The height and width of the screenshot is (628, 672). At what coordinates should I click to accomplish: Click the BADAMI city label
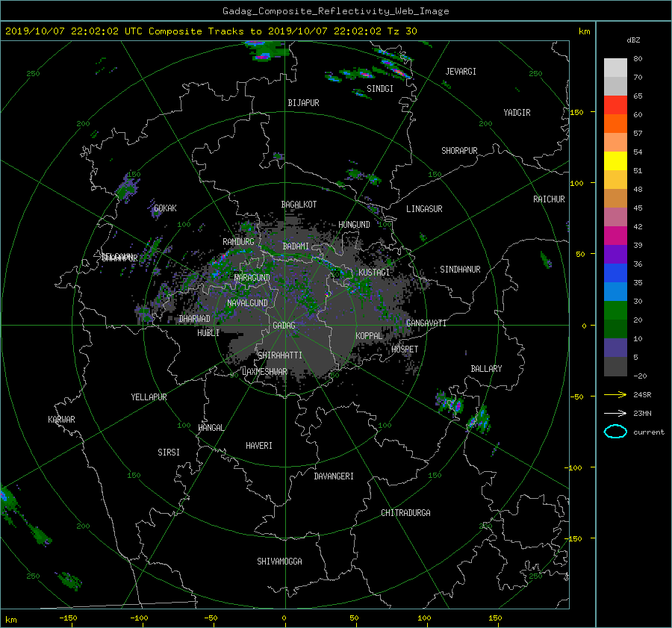[296, 246]
